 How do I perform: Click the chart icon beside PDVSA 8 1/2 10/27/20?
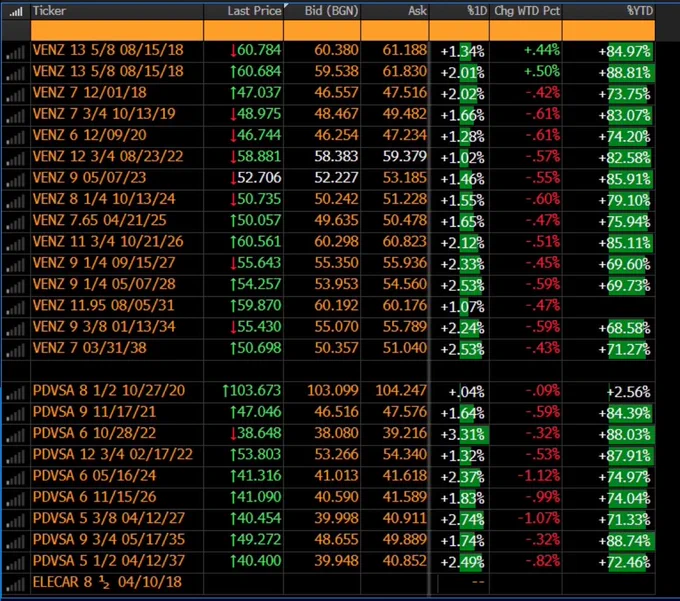coord(15,392)
